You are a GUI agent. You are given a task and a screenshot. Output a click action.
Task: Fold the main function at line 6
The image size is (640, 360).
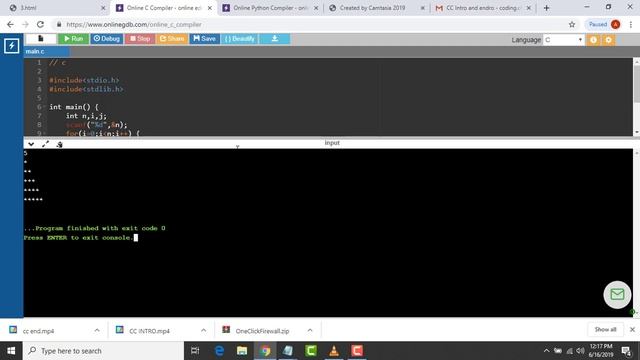[x=44, y=107]
